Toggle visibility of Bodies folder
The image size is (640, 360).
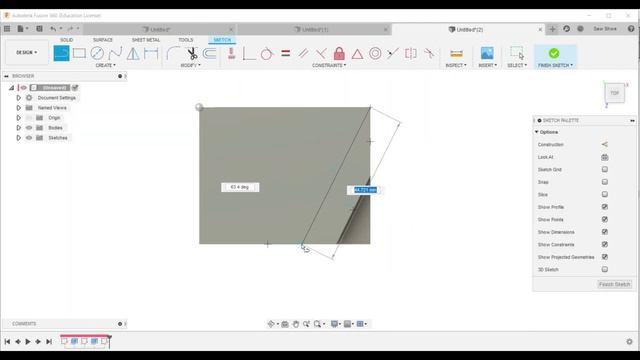click(x=29, y=128)
